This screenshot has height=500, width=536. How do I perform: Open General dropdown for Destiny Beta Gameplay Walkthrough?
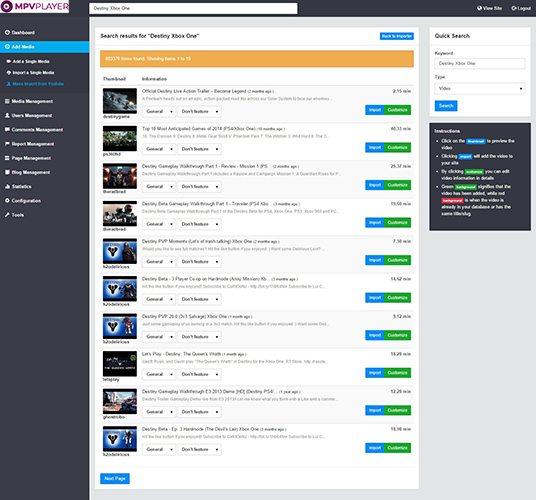[x=159, y=224]
